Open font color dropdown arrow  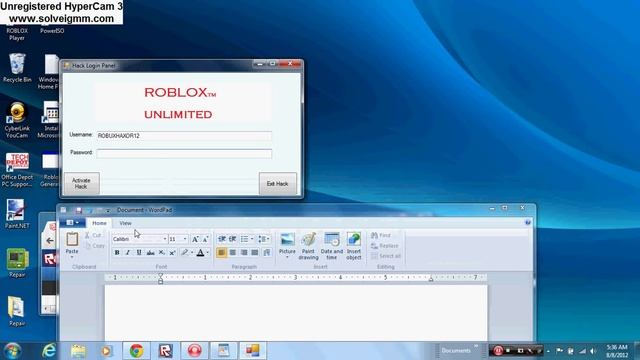click(208, 253)
